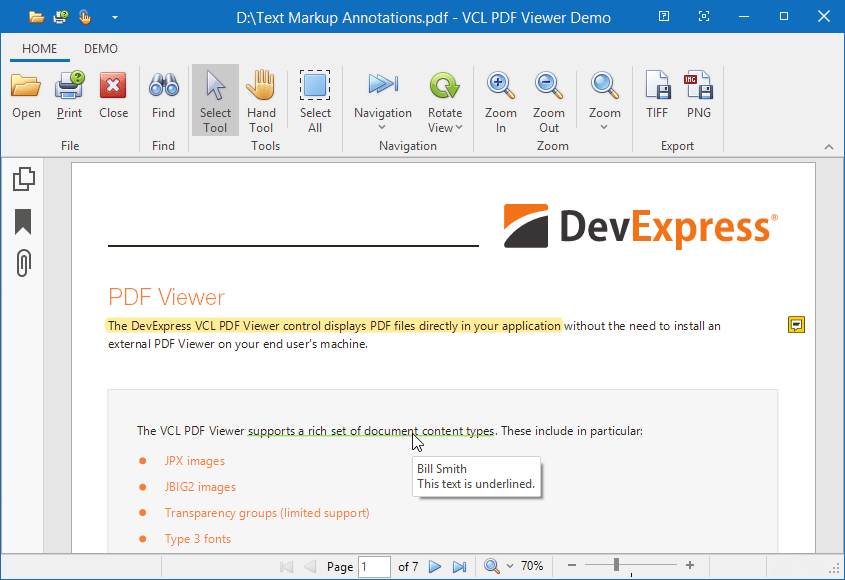Export document to TIFF
Screen dimensions: 845x580
coord(657,95)
